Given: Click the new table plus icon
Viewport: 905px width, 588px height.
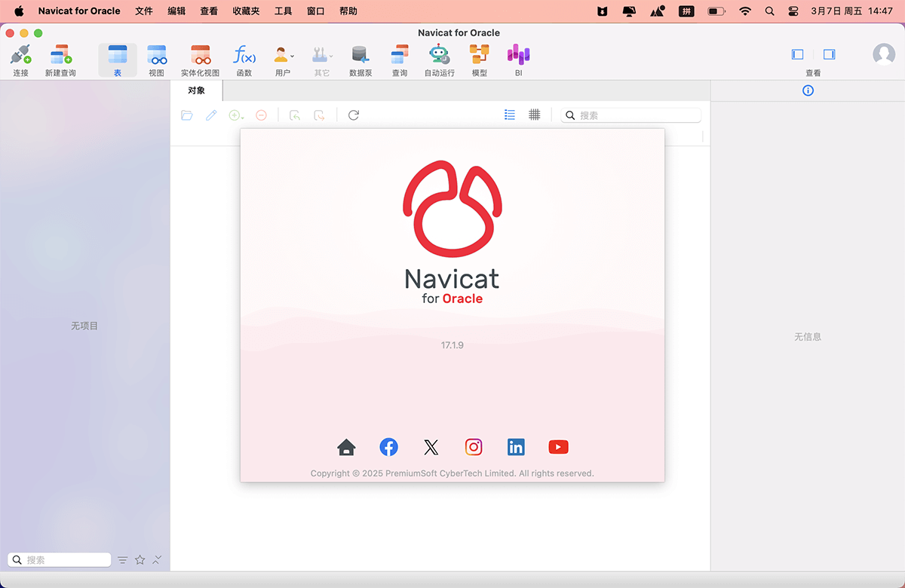Looking at the screenshot, I should point(236,115).
